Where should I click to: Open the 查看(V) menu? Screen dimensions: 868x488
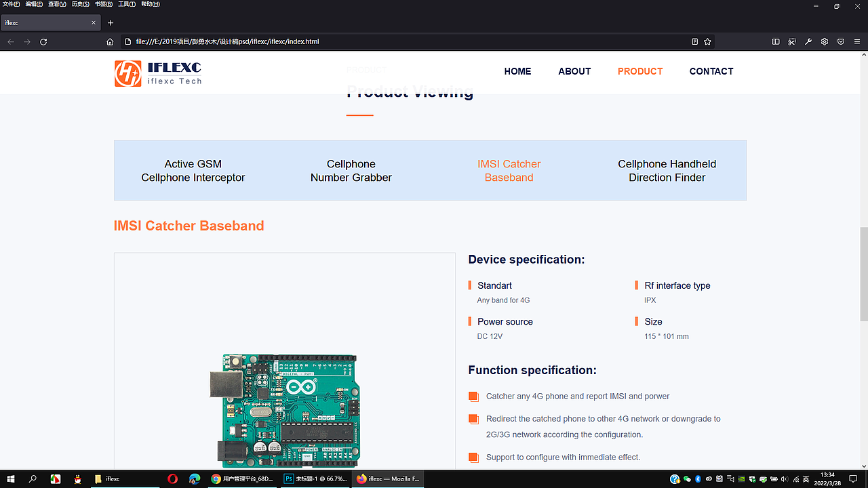click(x=57, y=4)
